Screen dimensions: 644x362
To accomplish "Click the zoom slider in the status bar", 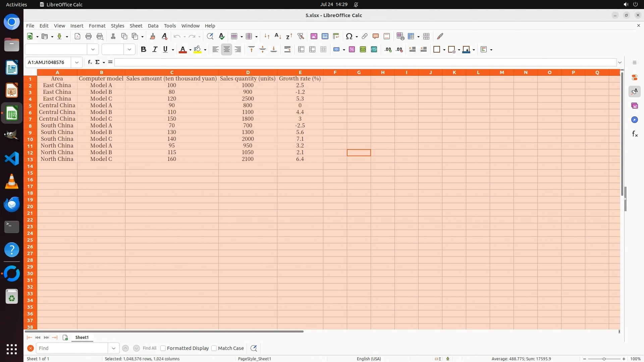I will point(604,359).
